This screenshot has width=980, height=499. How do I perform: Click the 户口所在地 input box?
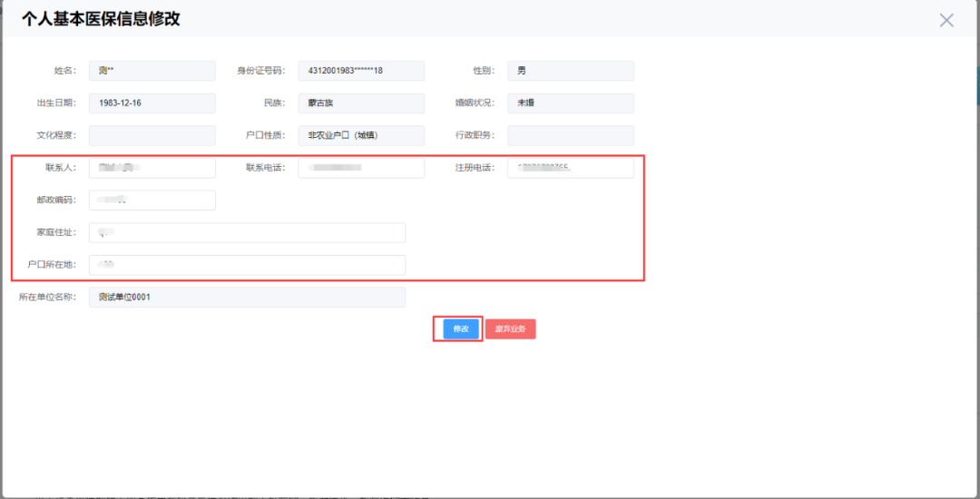247,265
